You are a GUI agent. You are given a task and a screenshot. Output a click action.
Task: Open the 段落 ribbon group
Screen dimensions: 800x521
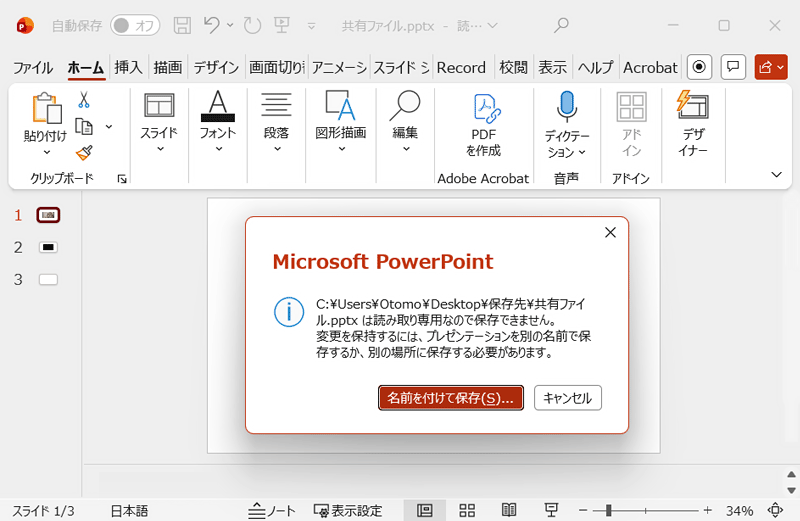pyautogui.click(x=277, y=122)
